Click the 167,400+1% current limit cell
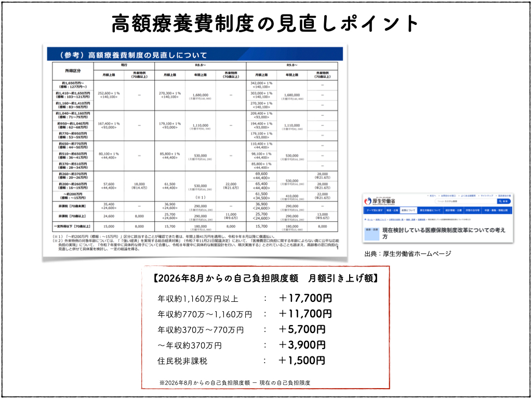This screenshot has width=532, height=399. [109, 126]
